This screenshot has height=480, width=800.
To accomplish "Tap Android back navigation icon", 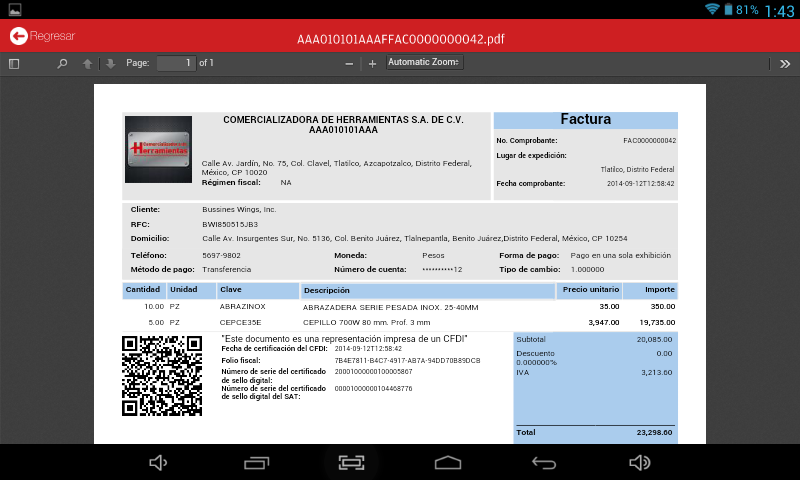I will click(x=544, y=463).
